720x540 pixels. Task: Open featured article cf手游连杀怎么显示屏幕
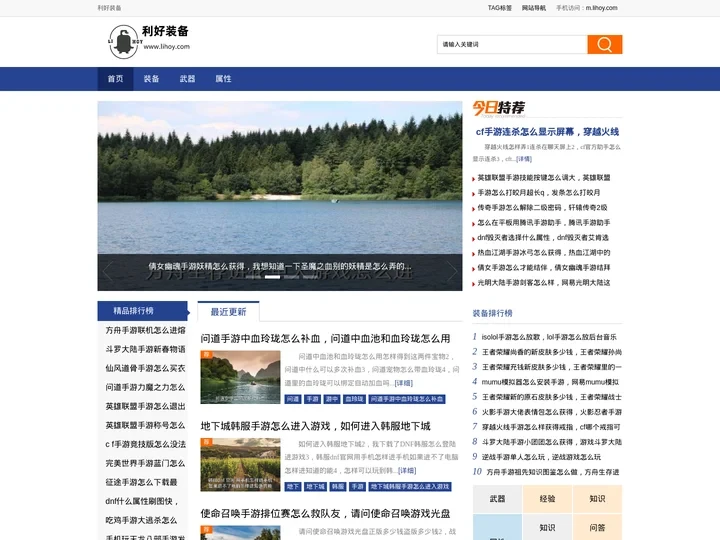click(x=547, y=132)
